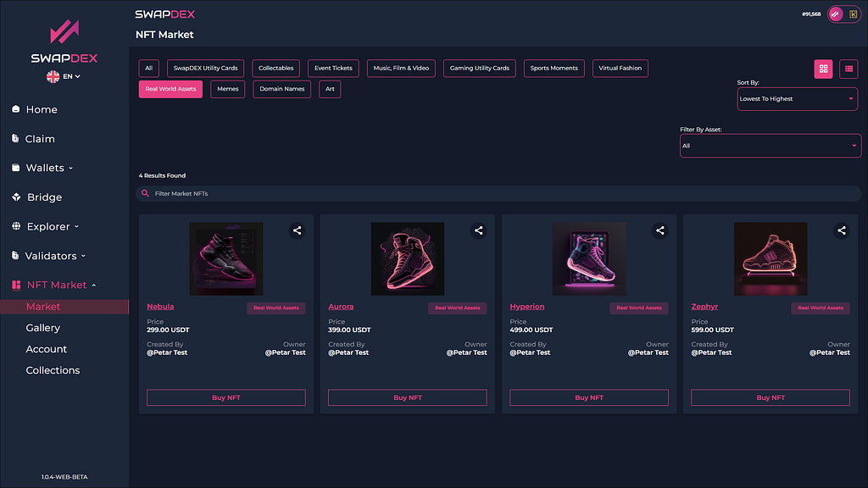Open the Nebula sneaker thumbnail
The image size is (868, 488).
[x=225, y=259]
